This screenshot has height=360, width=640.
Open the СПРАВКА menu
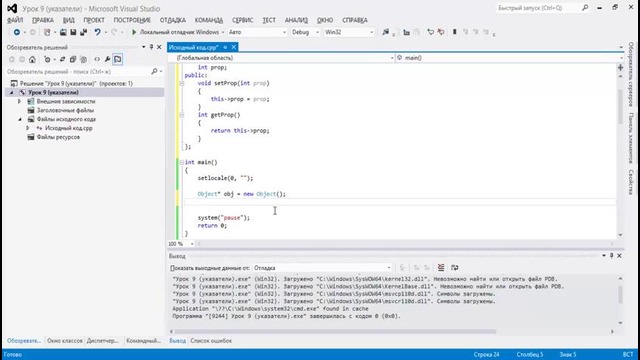click(355, 20)
